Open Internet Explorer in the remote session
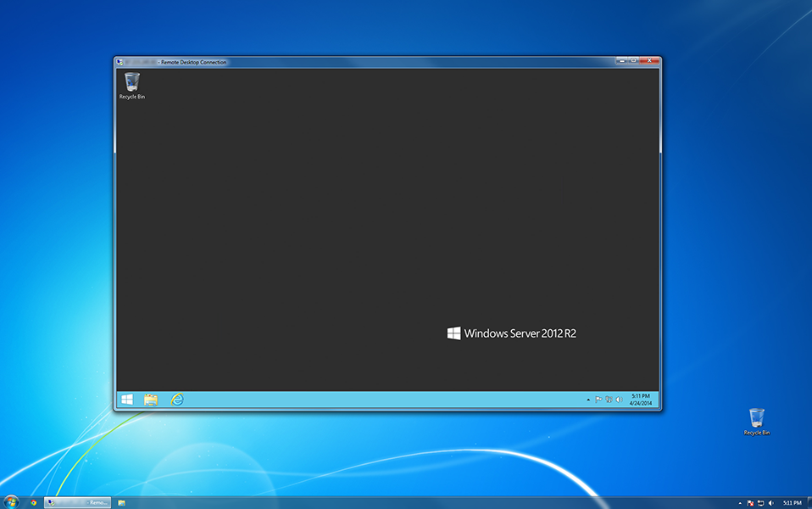812x509 pixels. point(177,399)
